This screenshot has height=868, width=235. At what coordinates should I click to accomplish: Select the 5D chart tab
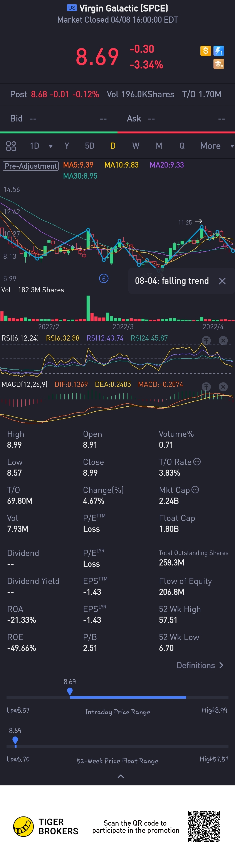pyautogui.click(x=90, y=146)
